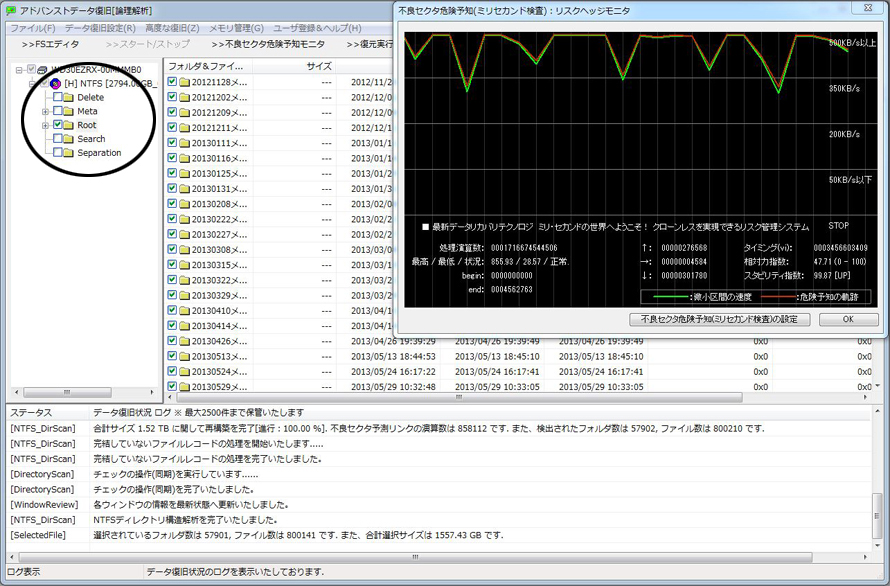Viewport: 890px width, 586px height.
Task: Click the folder icon of 20130329 row
Action: (x=184, y=295)
